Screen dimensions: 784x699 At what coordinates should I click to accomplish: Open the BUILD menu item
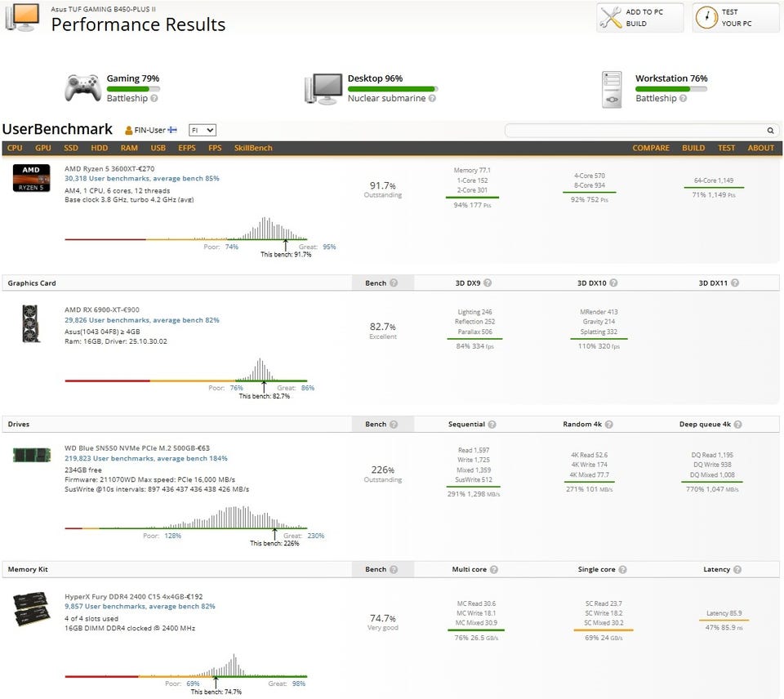tap(693, 148)
